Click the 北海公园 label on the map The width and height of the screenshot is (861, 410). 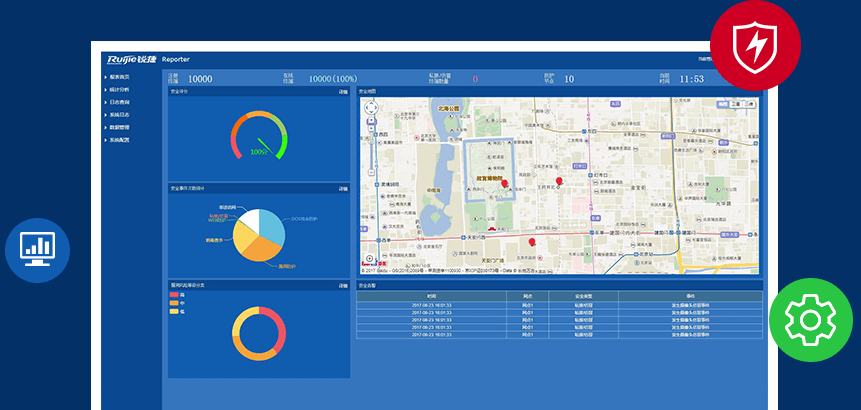(448, 109)
